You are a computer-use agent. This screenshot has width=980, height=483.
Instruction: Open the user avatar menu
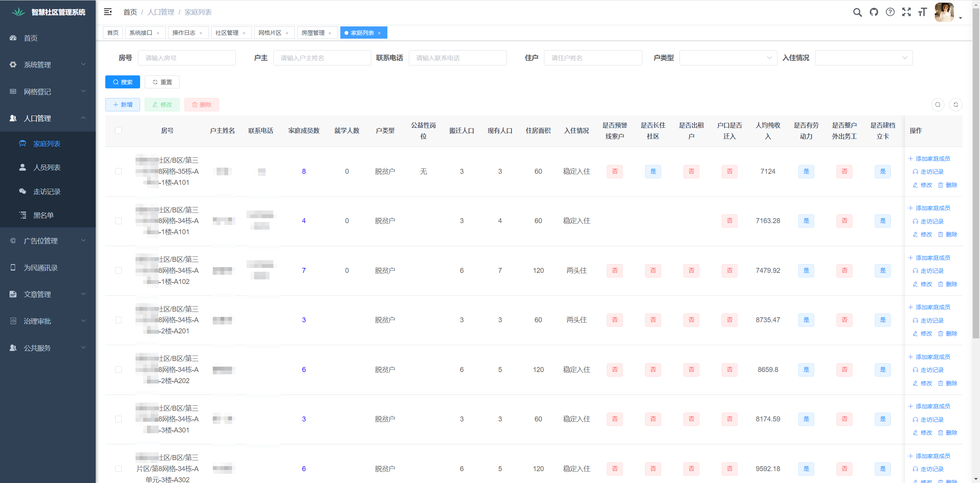pos(944,12)
